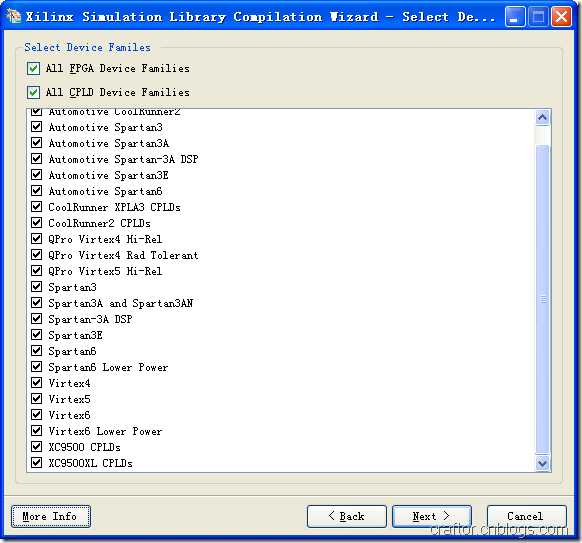This screenshot has height=543, width=582.
Task: Toggle Automotive Spartan6 checkbox
Action: 36,191
